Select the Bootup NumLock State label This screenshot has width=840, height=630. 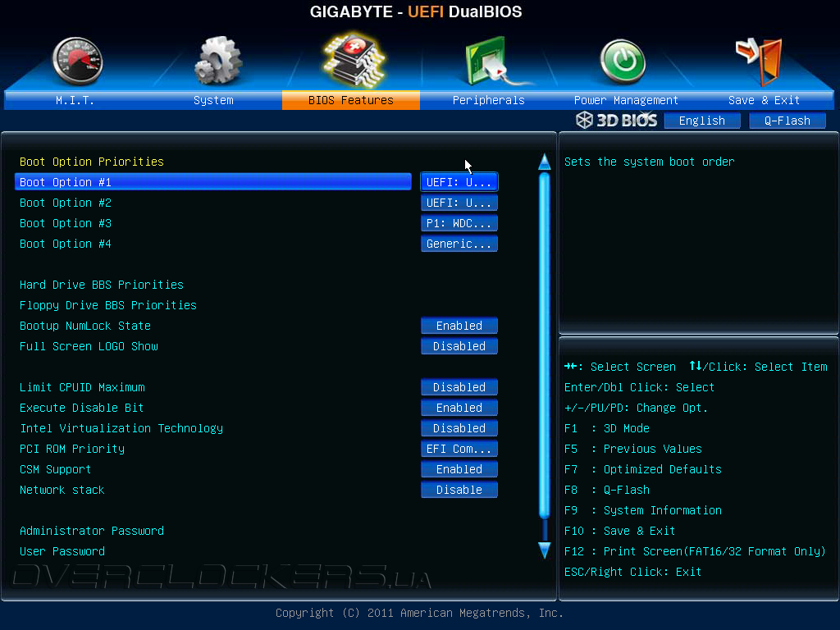[x=85, y=326]
